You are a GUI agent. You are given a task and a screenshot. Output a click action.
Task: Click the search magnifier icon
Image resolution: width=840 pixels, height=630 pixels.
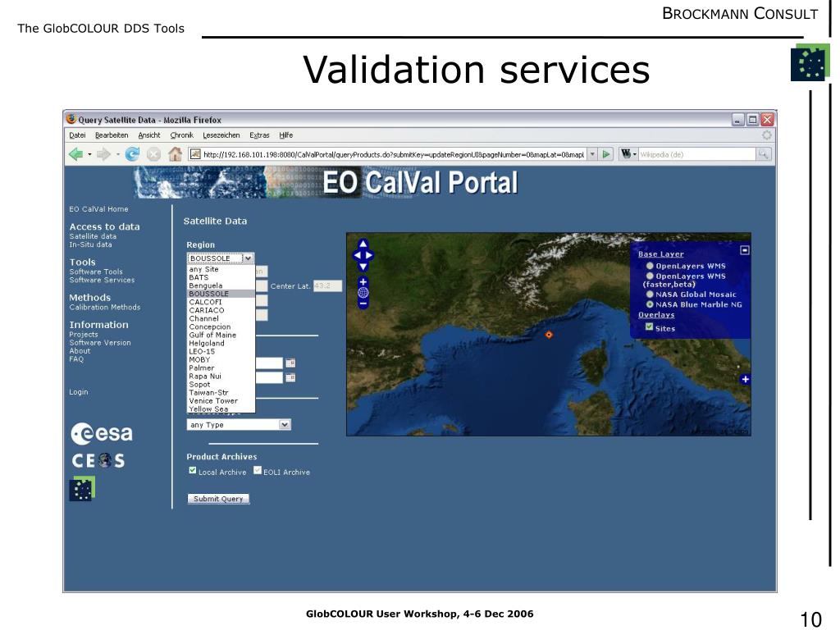(763, 154)
